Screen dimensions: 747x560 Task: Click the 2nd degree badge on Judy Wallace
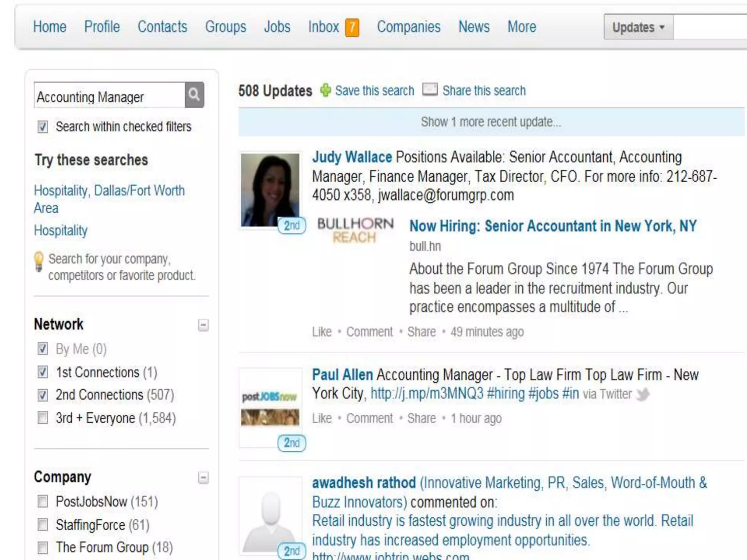[x=291, y=226]
